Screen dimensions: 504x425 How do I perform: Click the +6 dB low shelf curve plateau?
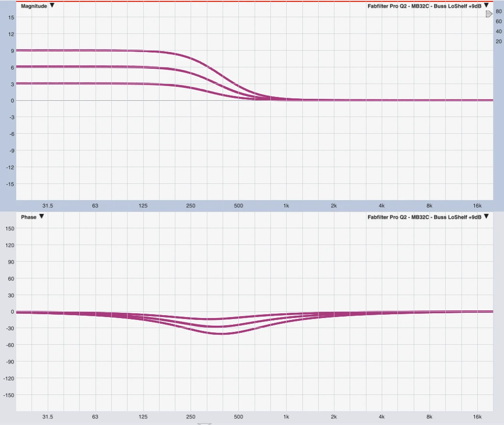coord(72,66)
